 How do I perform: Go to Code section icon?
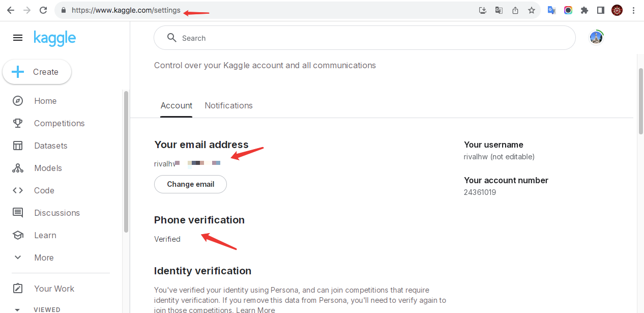(18, 190)
